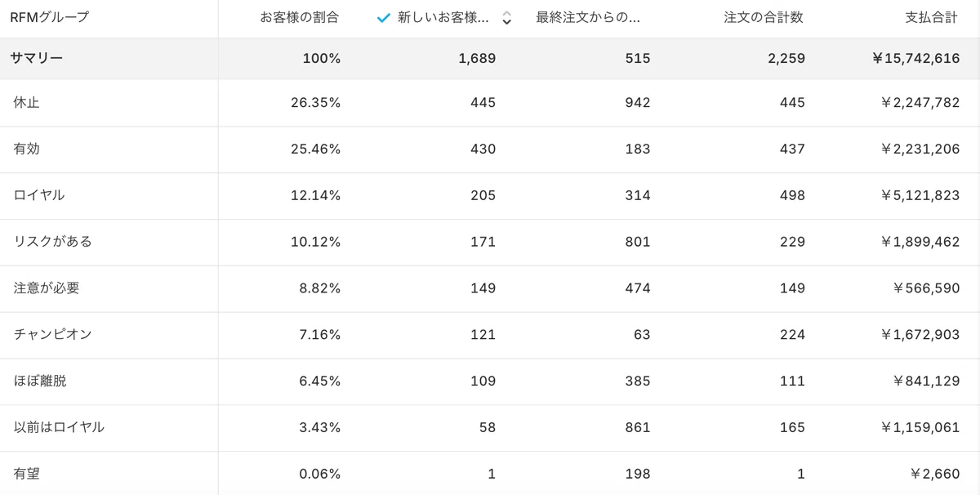Open the リスクがある group
980x495 pixels.
(53, 242)
